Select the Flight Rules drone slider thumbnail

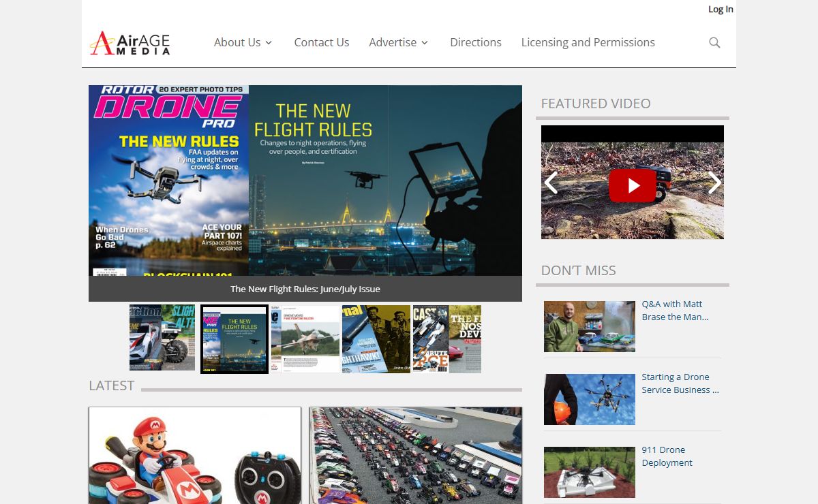click(234, 339)
